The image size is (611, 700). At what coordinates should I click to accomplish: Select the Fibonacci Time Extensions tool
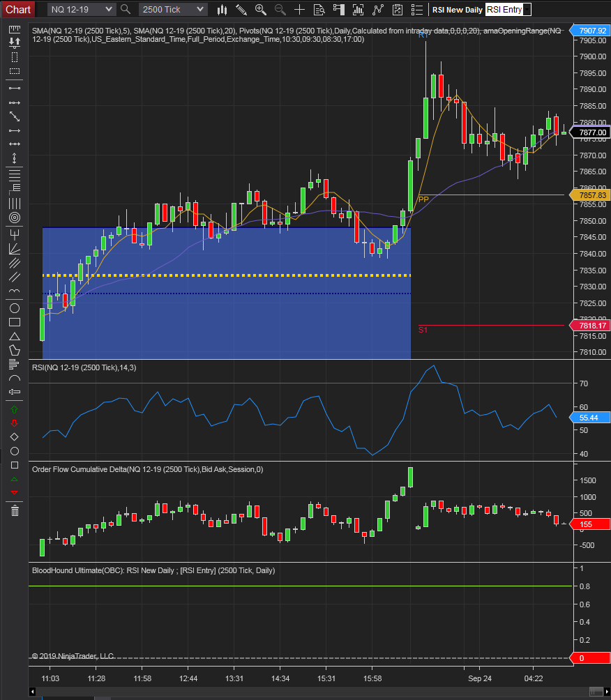[14, 203]
